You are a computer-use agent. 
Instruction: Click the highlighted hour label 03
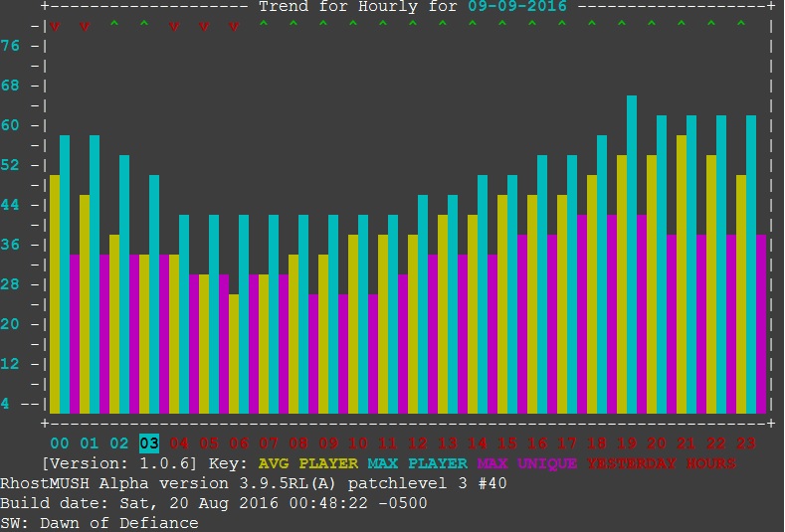149,443
